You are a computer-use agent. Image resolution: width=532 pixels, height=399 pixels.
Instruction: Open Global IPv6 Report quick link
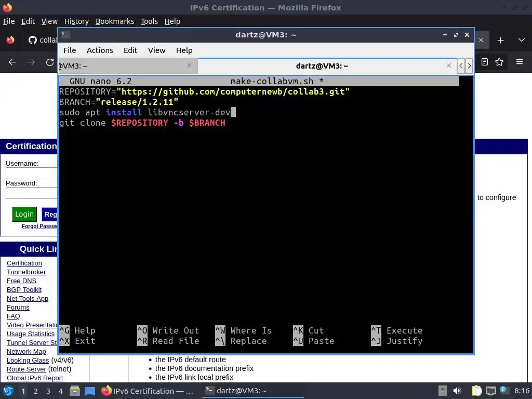tap(35, 378)
